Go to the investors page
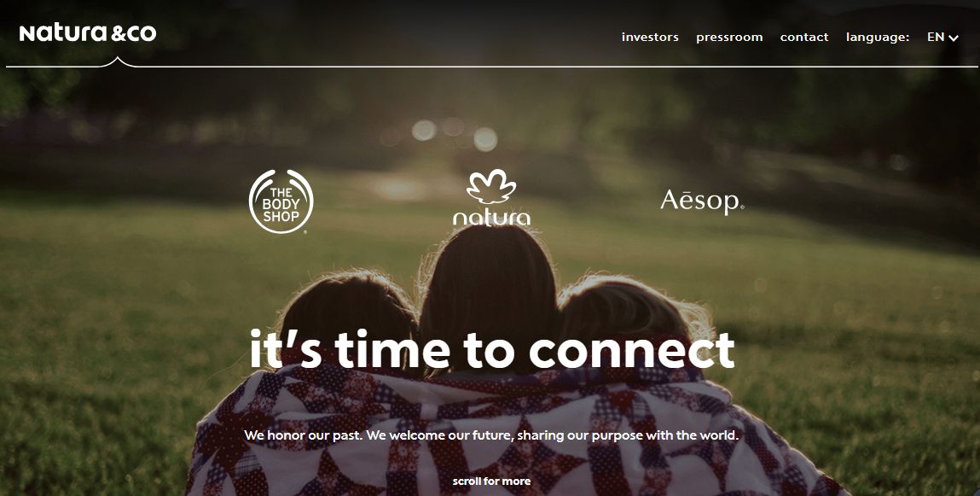This screenshot has width=980, height=496. pos(650,37)
